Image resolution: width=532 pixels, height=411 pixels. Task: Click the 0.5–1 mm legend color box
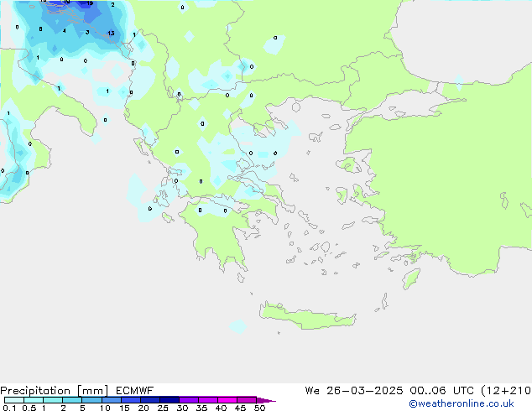coord(34,400)
